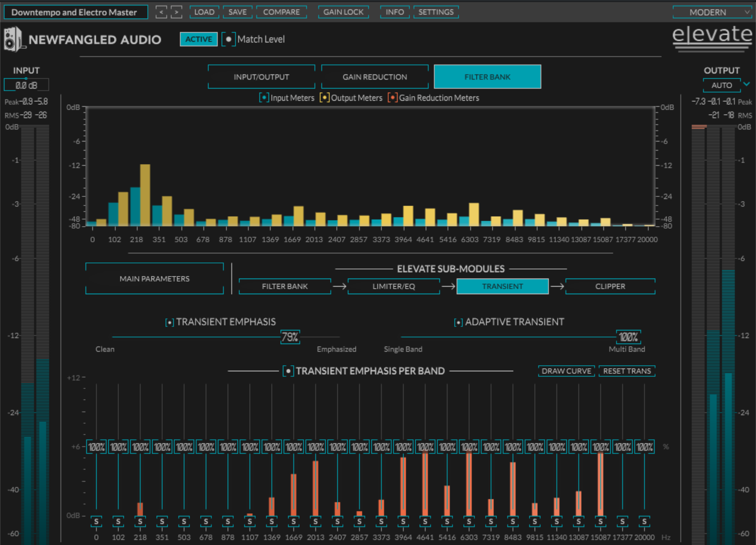Viewport: 756px width, 545px height.
Task: Click RESET TRANS button
Action: point(627,371)
